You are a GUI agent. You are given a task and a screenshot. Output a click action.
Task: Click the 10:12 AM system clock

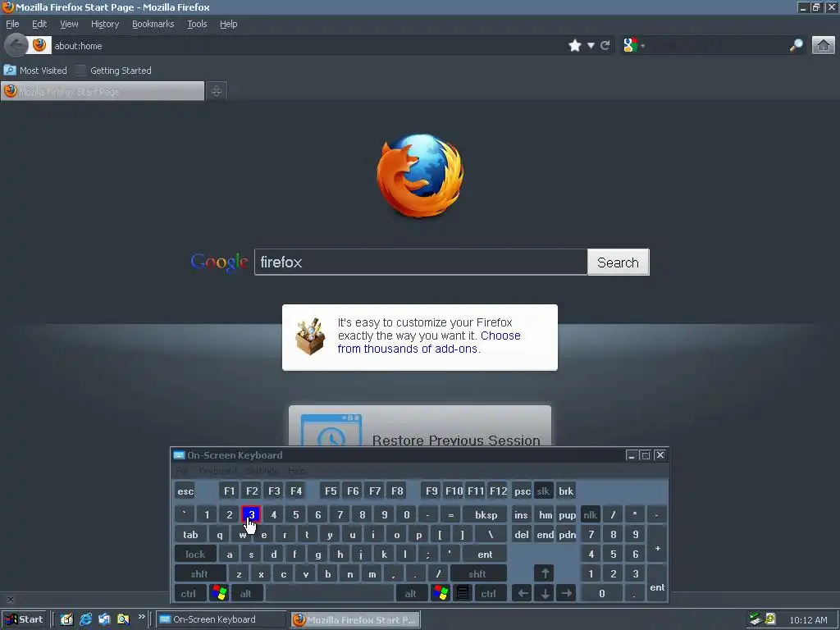point(808,620)
